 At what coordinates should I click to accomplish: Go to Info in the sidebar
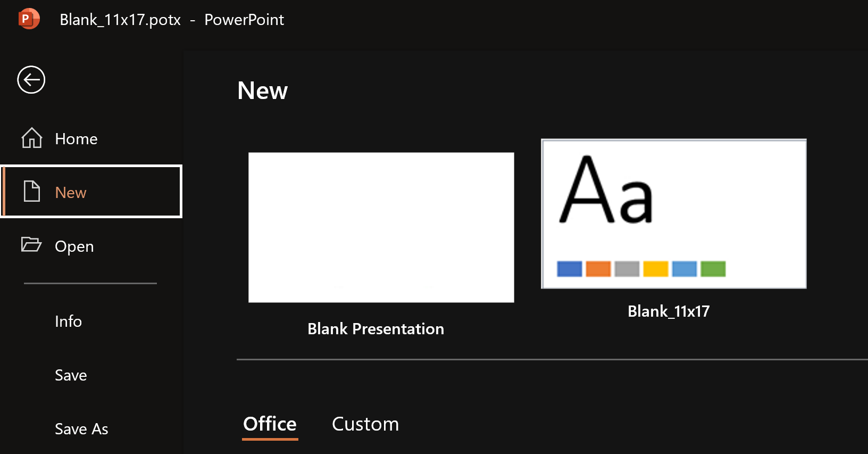[68, 321]
